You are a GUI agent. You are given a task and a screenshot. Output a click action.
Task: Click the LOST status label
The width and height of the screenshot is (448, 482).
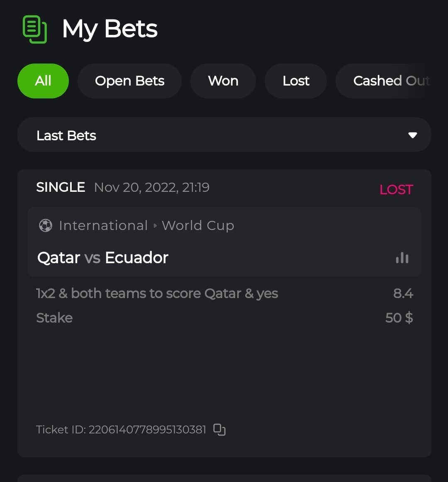396,190
